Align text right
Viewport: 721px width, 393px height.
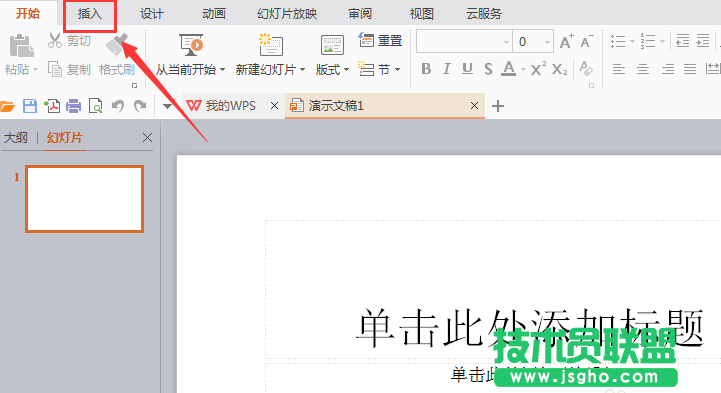coord(668,69)
